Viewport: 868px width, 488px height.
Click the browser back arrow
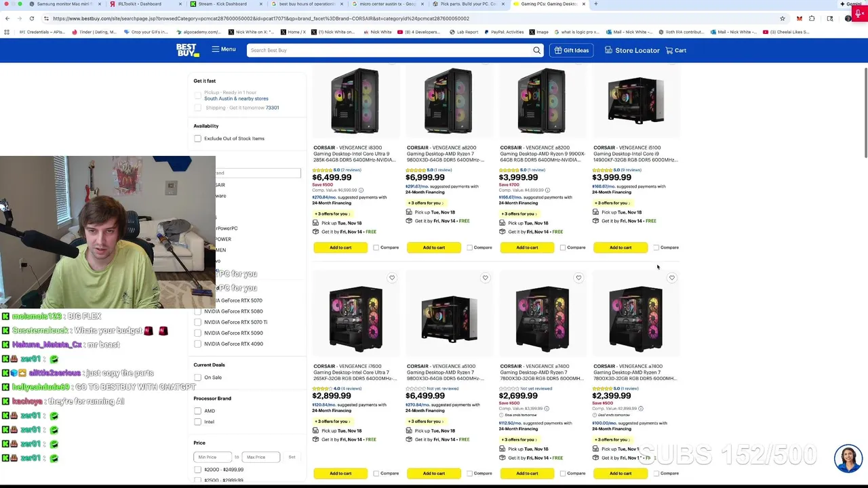tap(7, 18)
